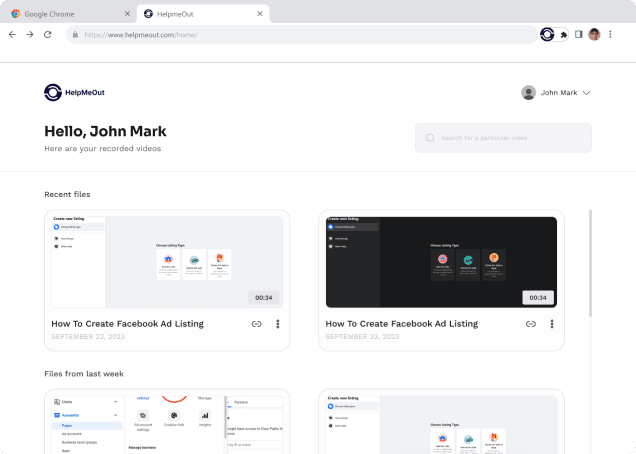636x454 pixels.
Task: Click the HelpMeOut extension icon in toolbar
Action: click(x=547, y=34)
